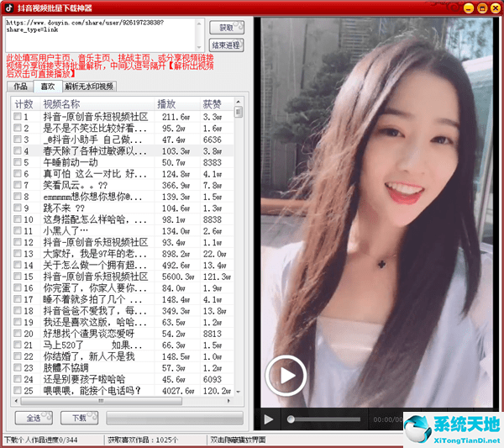Click the horizontal scrollbar thumb of list
The height and width of the screenshot is (448, 504).
102,401
